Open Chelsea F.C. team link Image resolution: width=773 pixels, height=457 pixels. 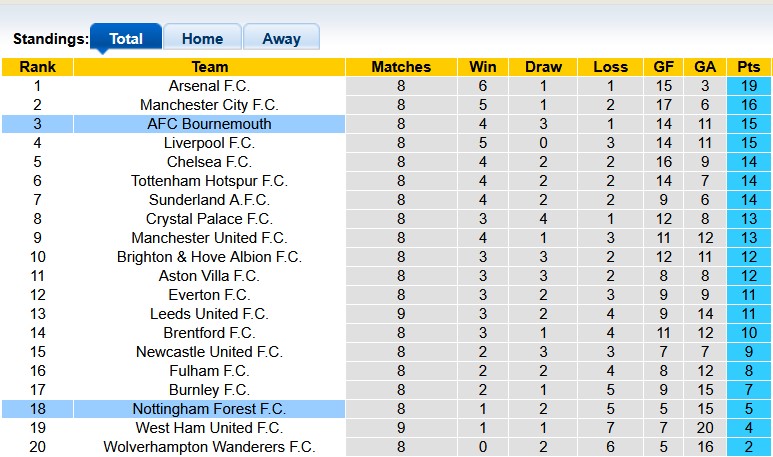tap(209, 162)
